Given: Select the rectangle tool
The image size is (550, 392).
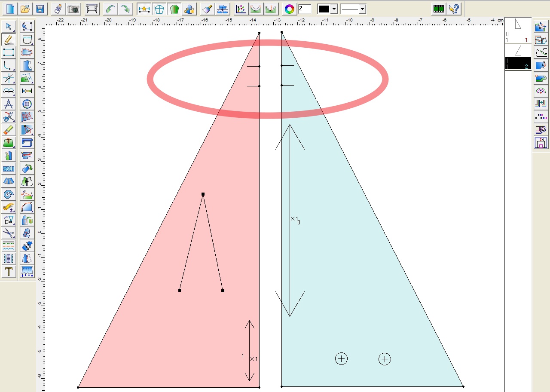Looking at the screenshot, I should 9,52.
